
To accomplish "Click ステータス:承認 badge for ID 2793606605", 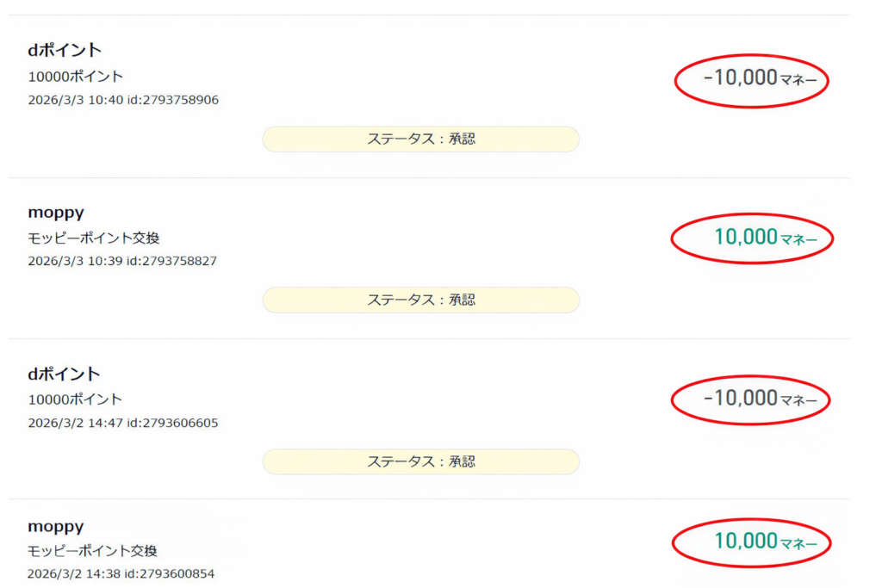I will coord(420,461).
